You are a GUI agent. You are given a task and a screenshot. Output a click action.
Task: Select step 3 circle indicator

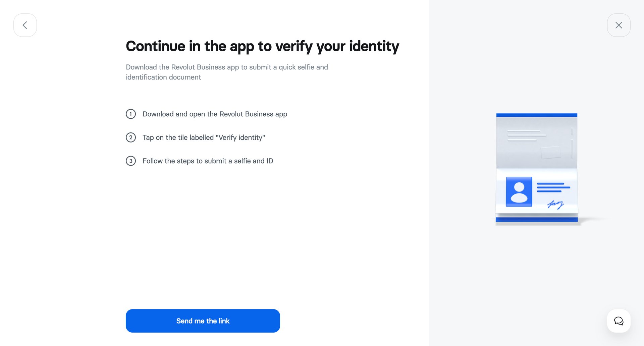(130, 161)
